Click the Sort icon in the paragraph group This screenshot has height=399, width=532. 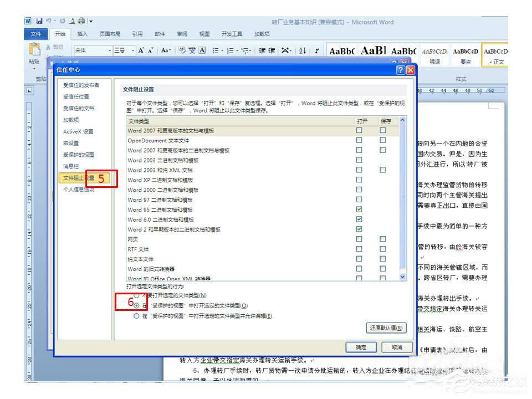point(301,50)
